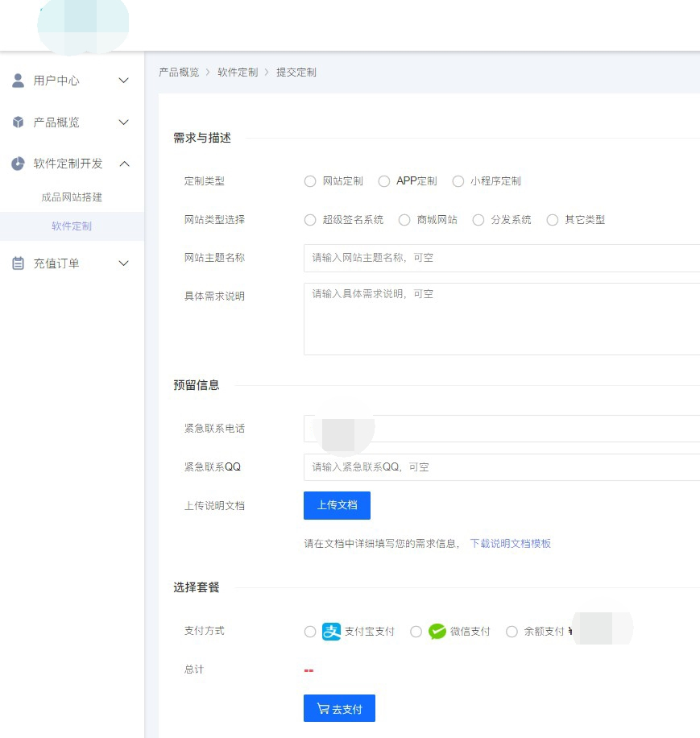
Task: Click the 选择套餐 section heading
Action: point(197,587)
